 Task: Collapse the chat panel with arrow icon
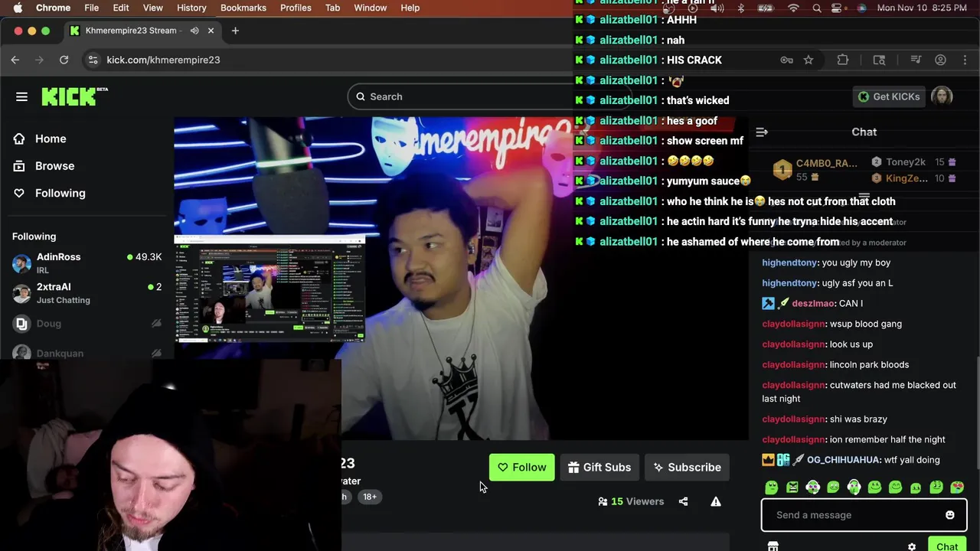point(762,132)
